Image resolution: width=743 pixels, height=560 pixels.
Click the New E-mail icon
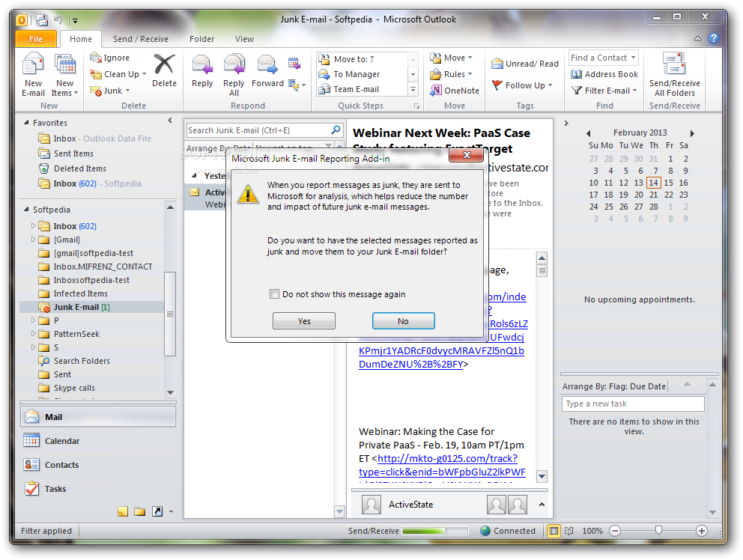(33, 64)
